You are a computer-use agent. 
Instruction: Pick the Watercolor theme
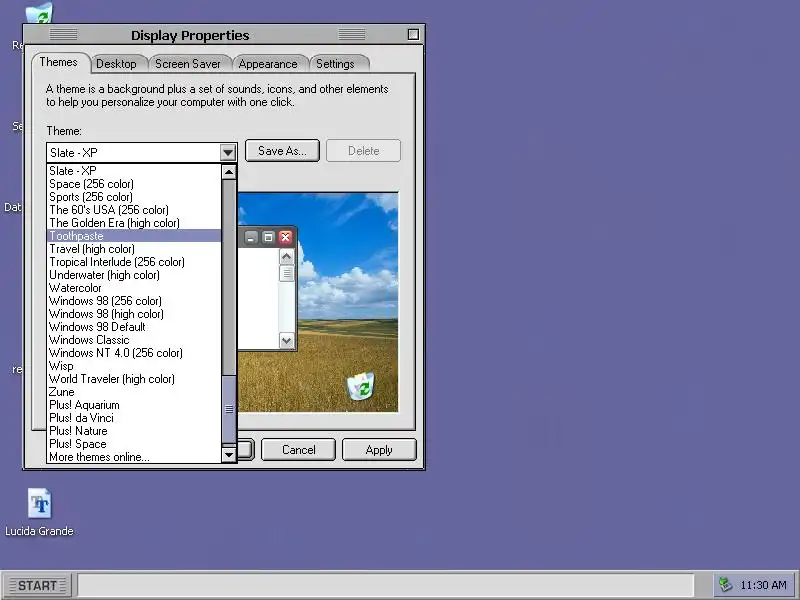(x=134, y=288)
